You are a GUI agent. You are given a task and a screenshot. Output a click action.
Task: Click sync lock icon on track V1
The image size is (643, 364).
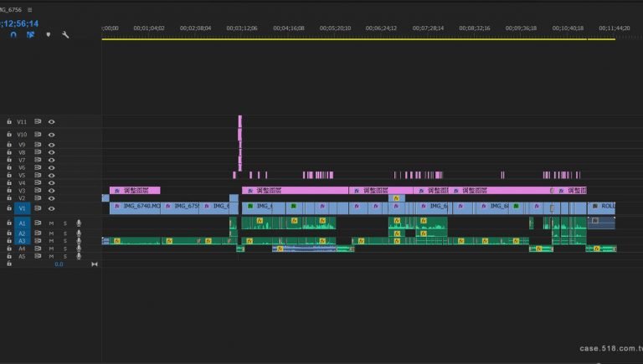pyautogui.click(x=38, y=208)
